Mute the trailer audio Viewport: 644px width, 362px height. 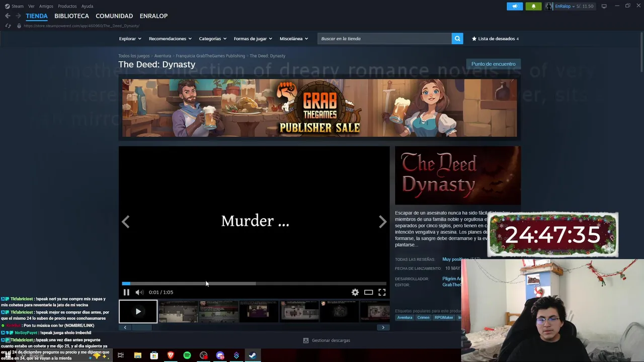[x=139, y=292]
